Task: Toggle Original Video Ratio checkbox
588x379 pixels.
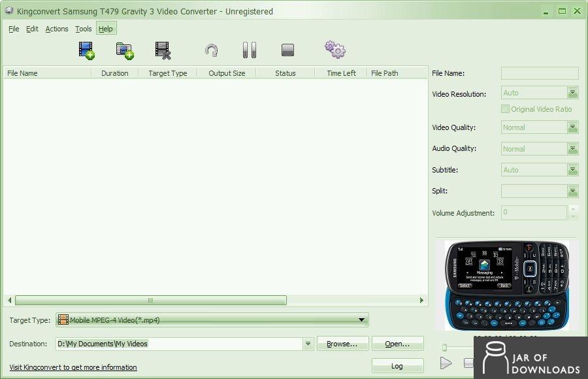Action: point(505,109)
